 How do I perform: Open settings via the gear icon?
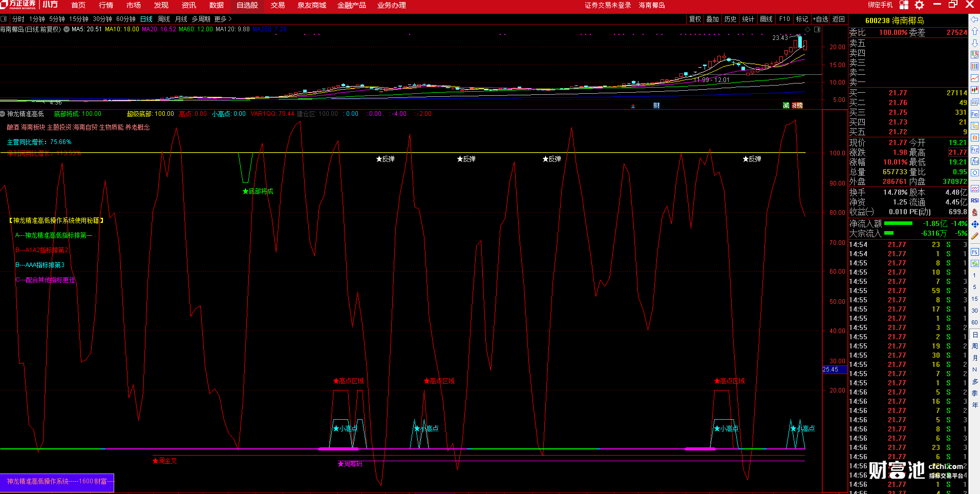click(920, 5)
